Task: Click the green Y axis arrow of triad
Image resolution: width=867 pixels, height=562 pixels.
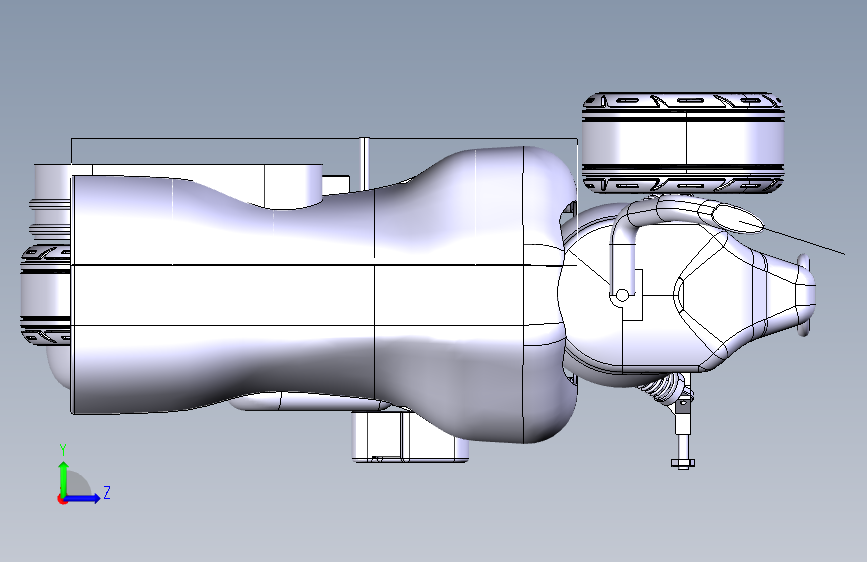Action: pos(64,478)
